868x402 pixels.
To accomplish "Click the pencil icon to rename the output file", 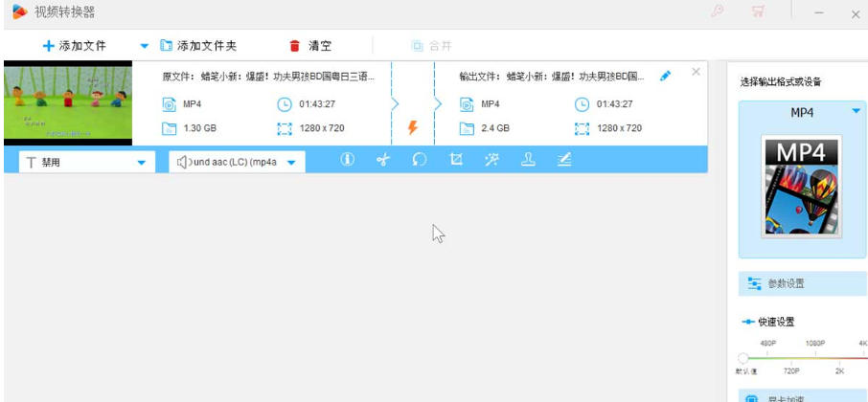I will 666,77.
